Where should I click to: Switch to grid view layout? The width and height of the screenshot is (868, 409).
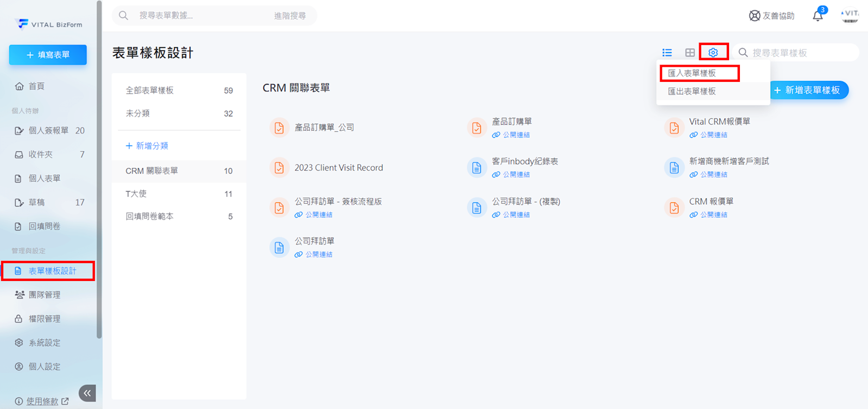point(689,53)
